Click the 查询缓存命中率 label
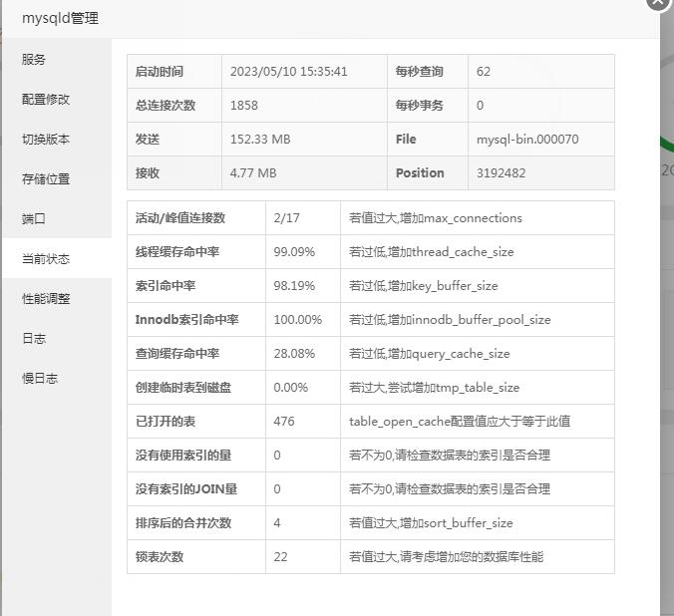Screen dimensions: 674x616 click(177, 354)
